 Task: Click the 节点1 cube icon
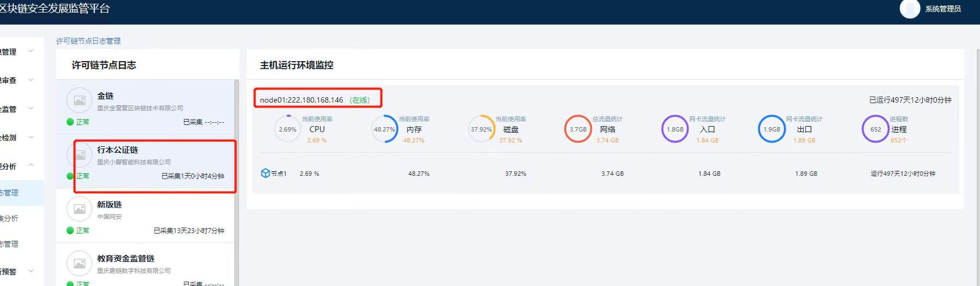pyautogui.click(x=265, y=174)
